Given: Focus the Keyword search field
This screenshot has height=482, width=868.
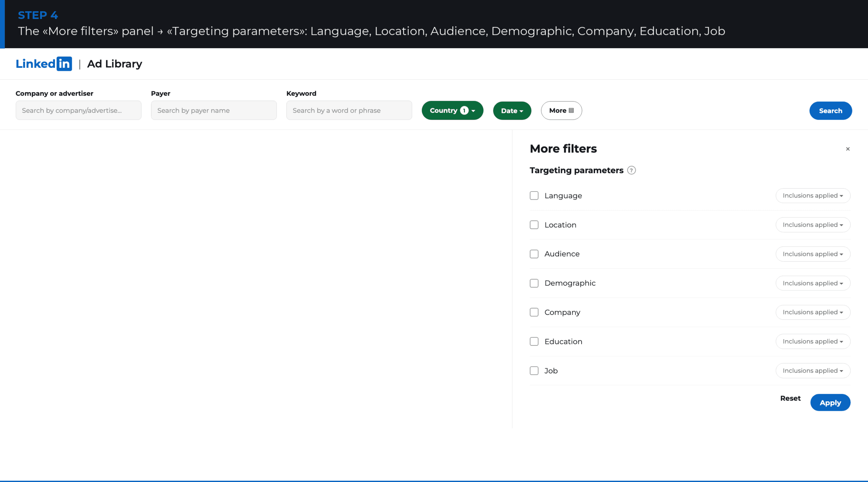Looking at the screenshot, I should point(349,110).
